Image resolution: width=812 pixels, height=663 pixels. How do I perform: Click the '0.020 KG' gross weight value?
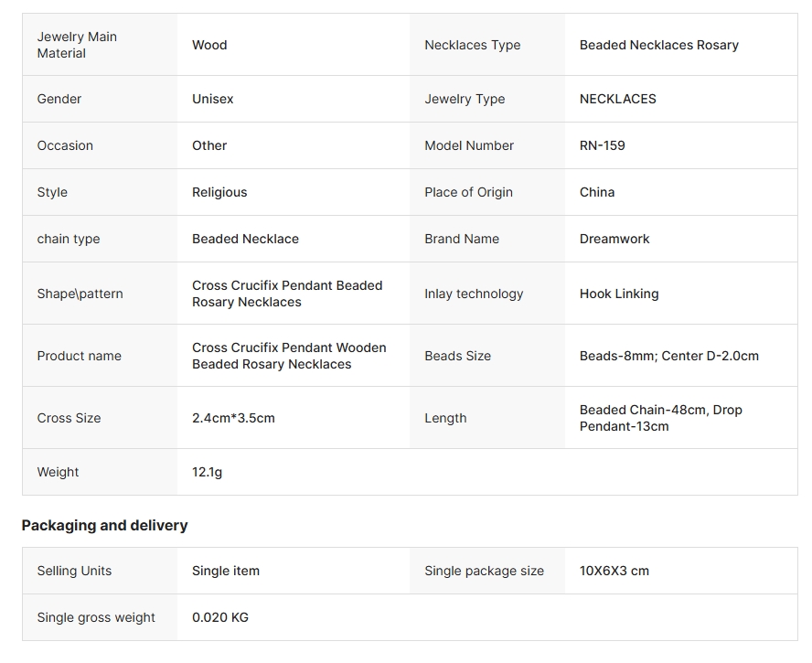click(219, 617)
